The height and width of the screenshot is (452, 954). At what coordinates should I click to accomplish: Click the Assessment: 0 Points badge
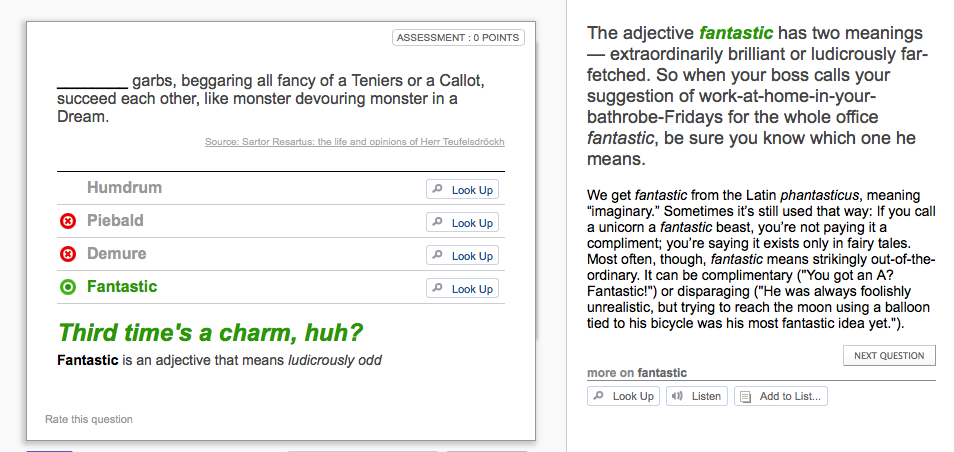click(458, 38)
